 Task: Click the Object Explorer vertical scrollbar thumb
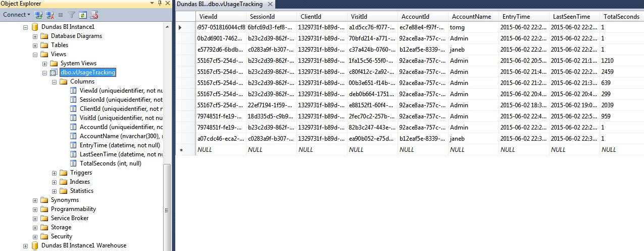tap(167, 208)
